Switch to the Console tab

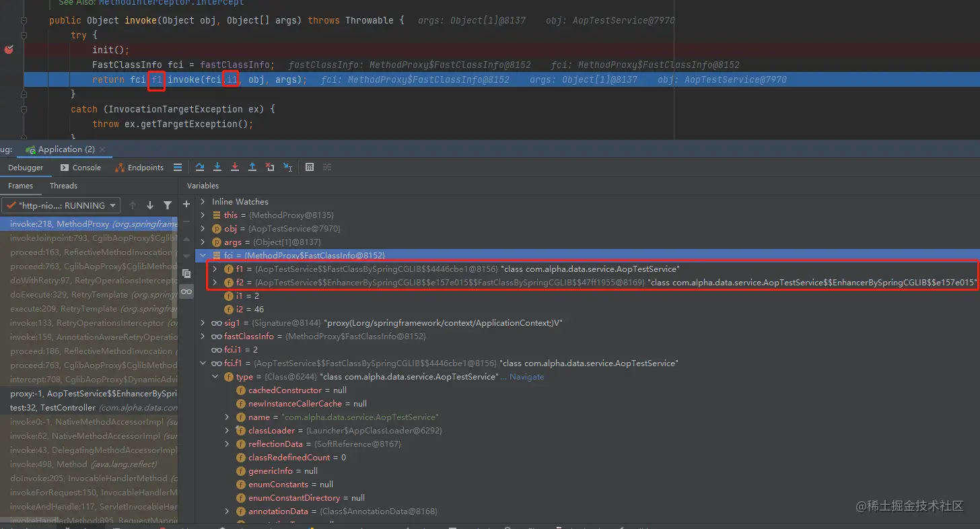point(81,168)
